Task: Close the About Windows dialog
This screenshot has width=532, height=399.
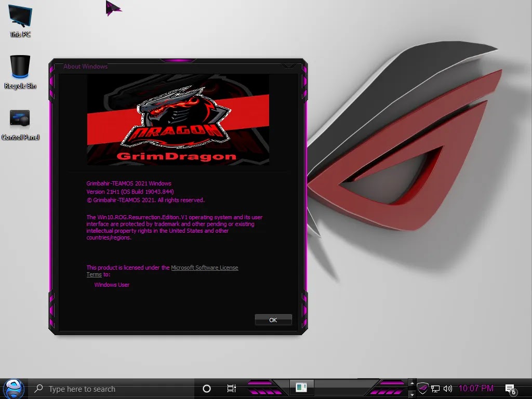Action: [289, 65]
